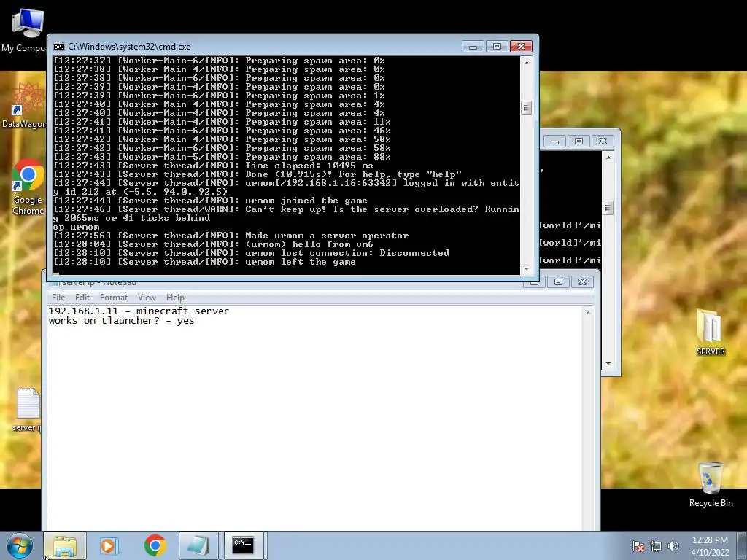Click Notepad scrollbar up arrow

[x=588, y=313]
